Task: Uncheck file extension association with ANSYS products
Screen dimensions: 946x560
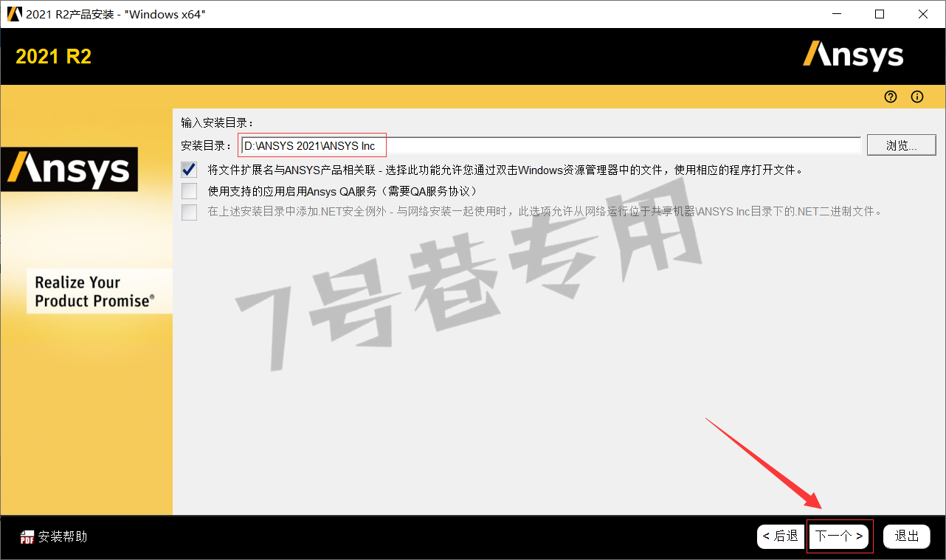Action: point(190,170)
